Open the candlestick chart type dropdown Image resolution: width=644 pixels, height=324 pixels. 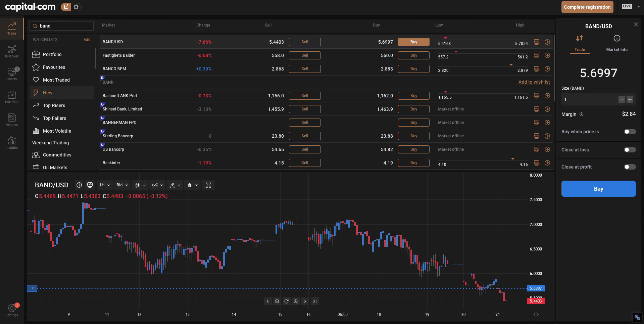click(x=140, y=185)
